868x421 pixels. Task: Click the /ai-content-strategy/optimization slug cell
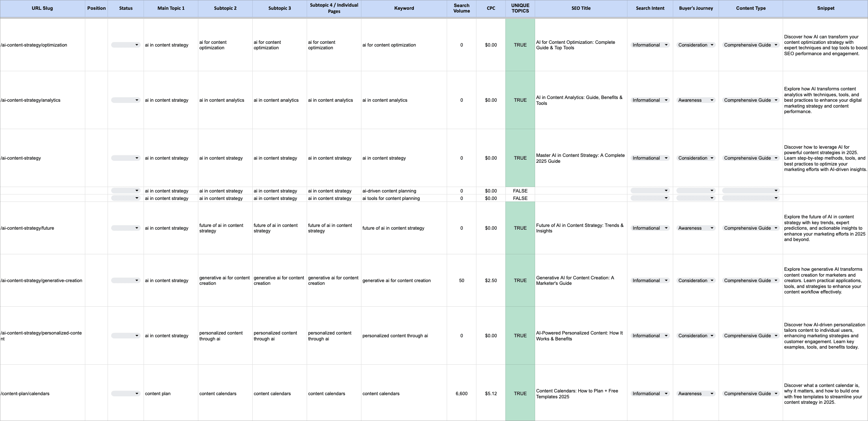pos(42,45)
